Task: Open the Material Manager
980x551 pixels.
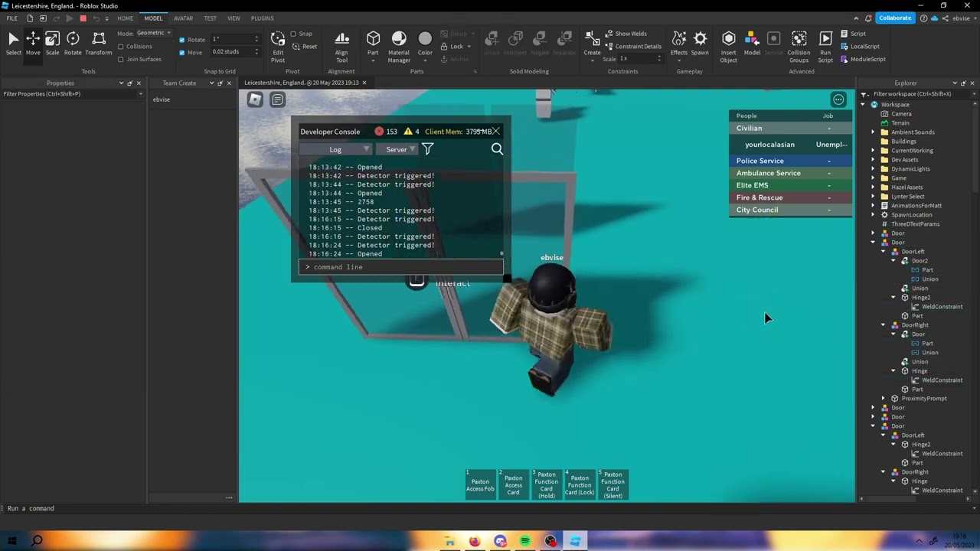Action: point(399,46)
